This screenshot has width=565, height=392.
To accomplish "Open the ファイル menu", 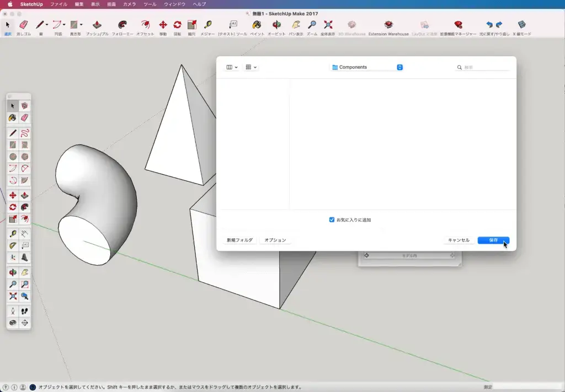I will [x=58, y=4].
